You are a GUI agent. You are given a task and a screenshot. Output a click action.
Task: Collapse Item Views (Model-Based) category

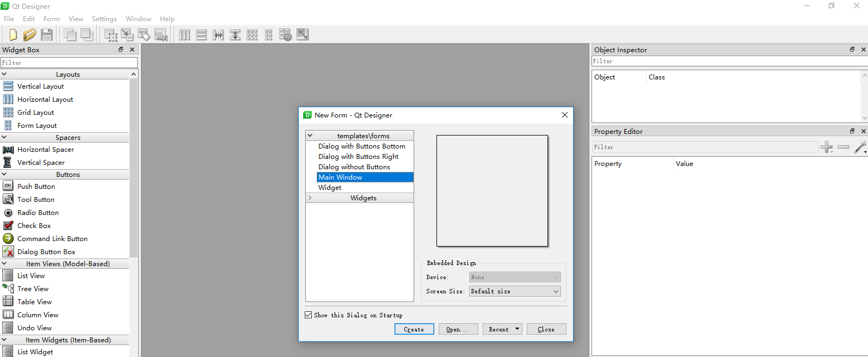[x=4, y=263]
